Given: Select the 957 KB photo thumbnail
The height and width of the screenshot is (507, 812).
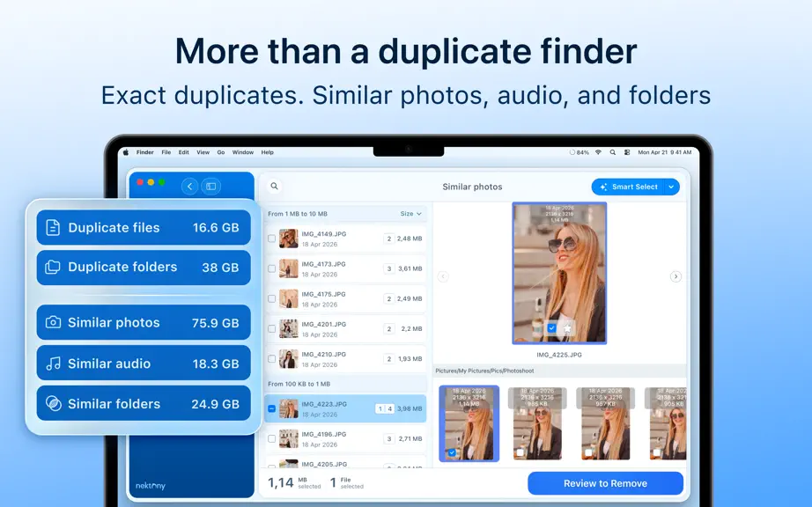Looking at the screenshot, I should pyautogui.click(x=605, y=423).
